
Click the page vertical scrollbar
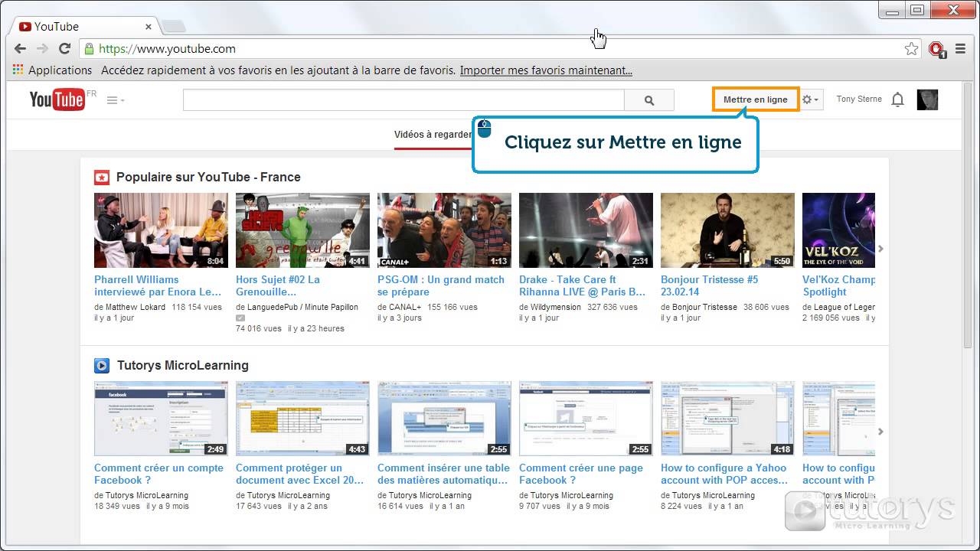(x=967, y=214)
